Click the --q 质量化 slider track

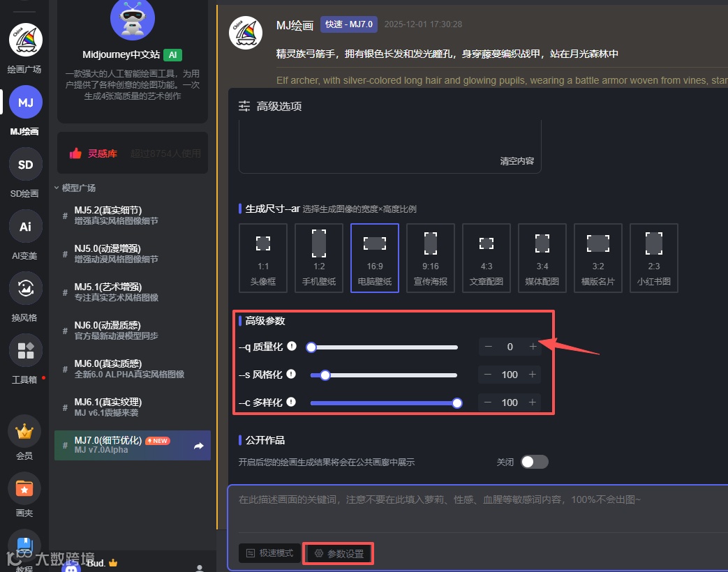click(x=384, y=347)
